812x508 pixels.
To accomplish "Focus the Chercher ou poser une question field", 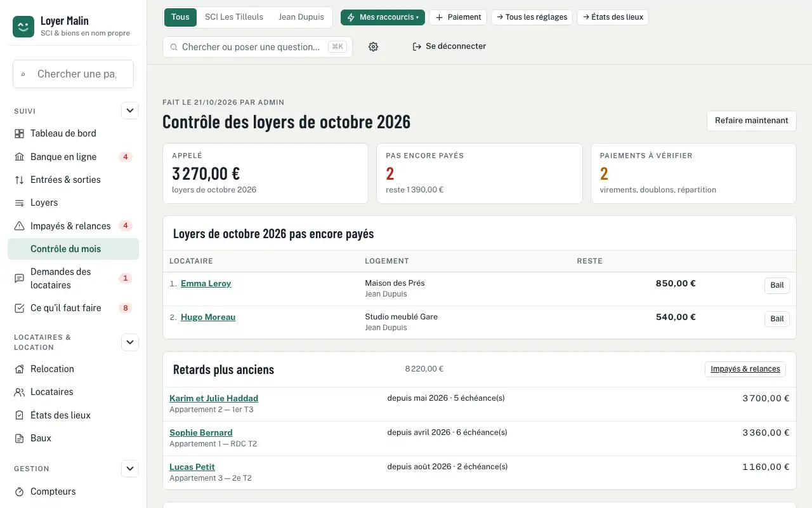I will 258,46.
